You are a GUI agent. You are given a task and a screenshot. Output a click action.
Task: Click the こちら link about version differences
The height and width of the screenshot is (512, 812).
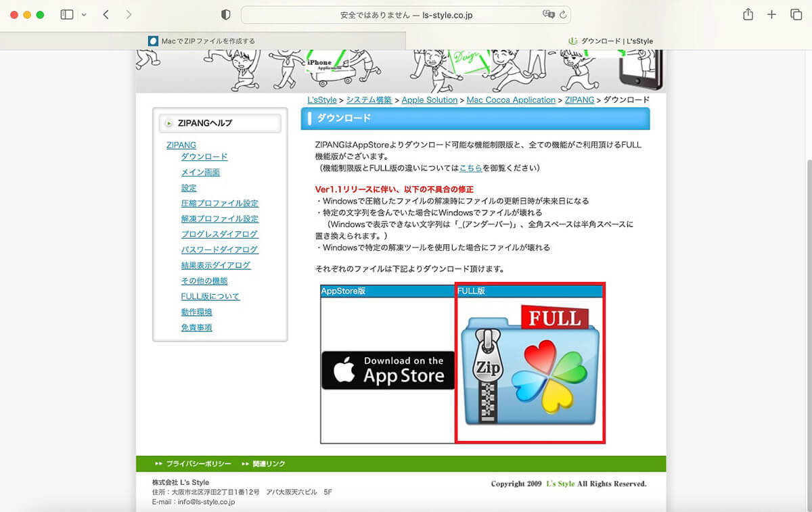point(471,168)
